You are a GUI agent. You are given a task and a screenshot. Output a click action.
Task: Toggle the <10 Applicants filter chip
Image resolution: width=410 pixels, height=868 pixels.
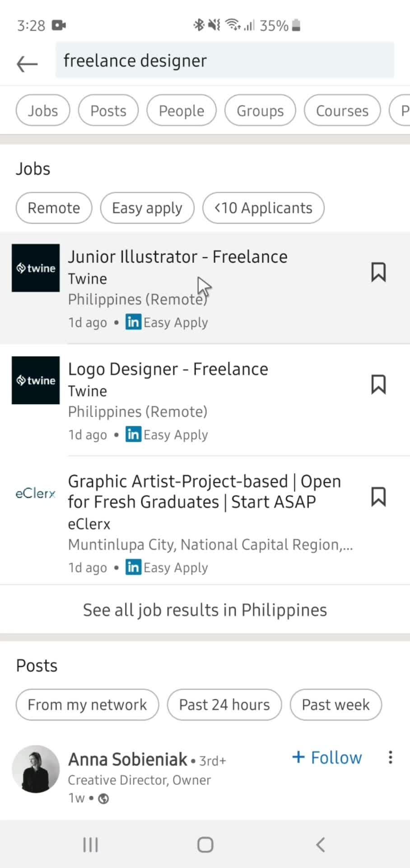tap(263, 208)
